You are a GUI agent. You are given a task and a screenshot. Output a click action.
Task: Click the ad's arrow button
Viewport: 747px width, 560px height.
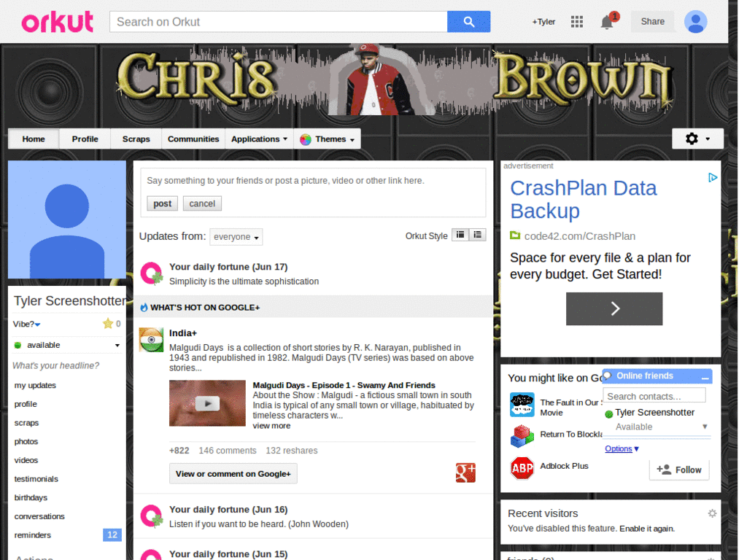coord(614,308)
